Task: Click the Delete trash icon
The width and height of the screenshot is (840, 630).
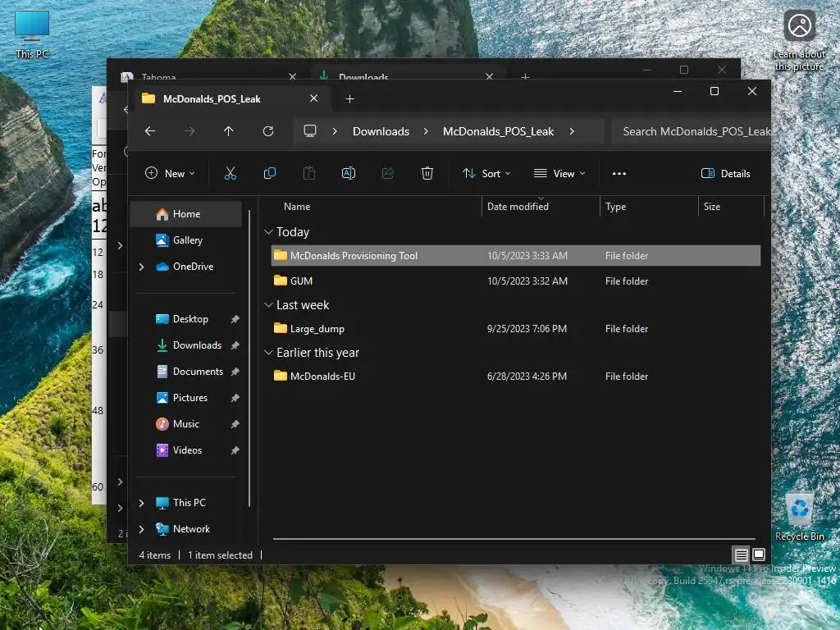Action: [427, 173]
